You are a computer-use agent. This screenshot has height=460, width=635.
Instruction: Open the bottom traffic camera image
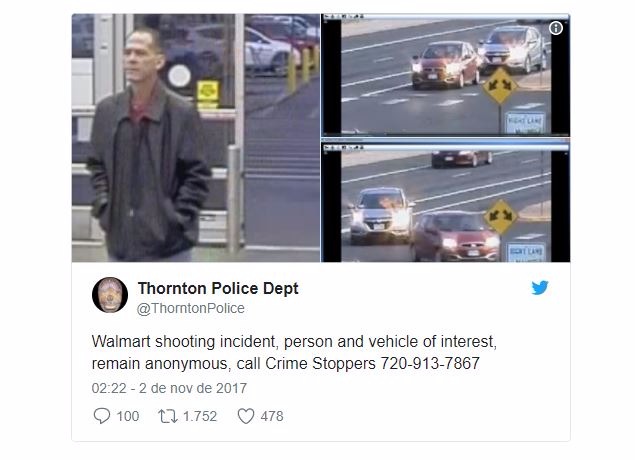pyautogui.click(x=445, y=201)
